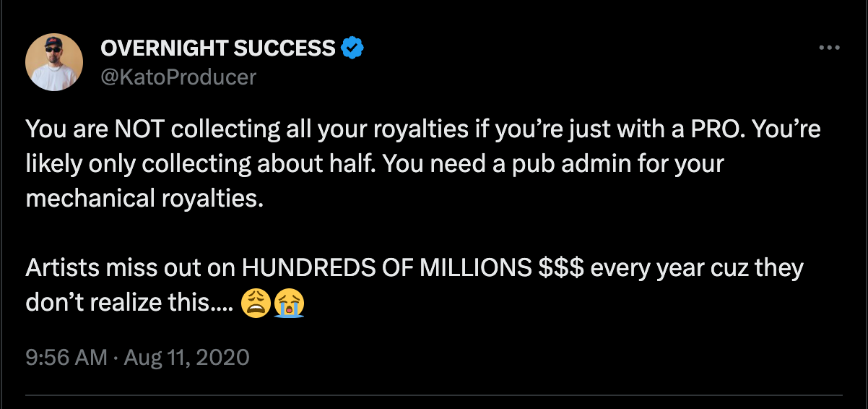
Task: Click the loudly crying face emoji
Action: [x=290, y=303]
